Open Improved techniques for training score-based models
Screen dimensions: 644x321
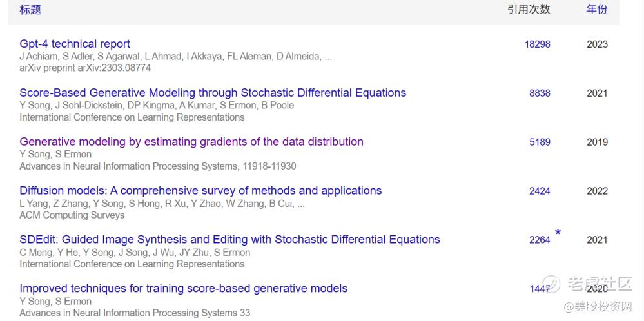183,289
